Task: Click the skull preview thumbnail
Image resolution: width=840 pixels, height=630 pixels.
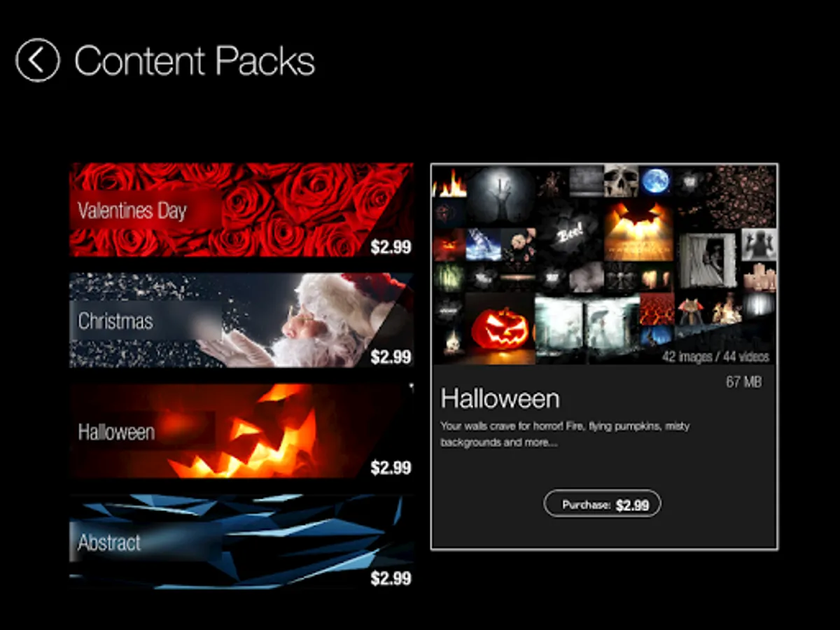Action: (x=621, y=181)
